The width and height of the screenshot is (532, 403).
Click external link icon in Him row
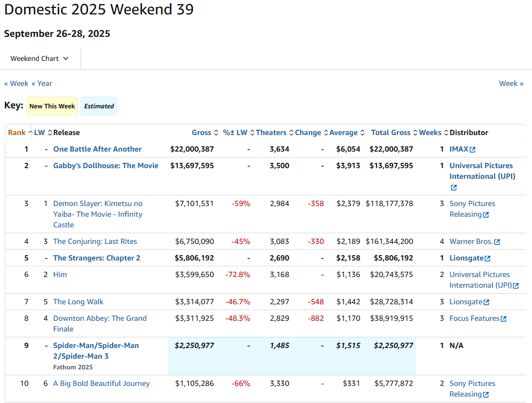tap(516, 286)
